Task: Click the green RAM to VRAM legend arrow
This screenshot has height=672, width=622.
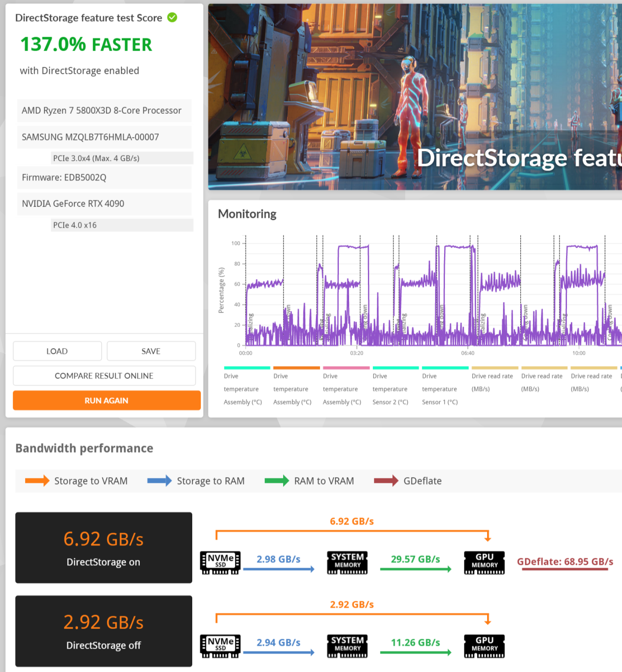Action: pyautogui.click(x=277, y=481)
